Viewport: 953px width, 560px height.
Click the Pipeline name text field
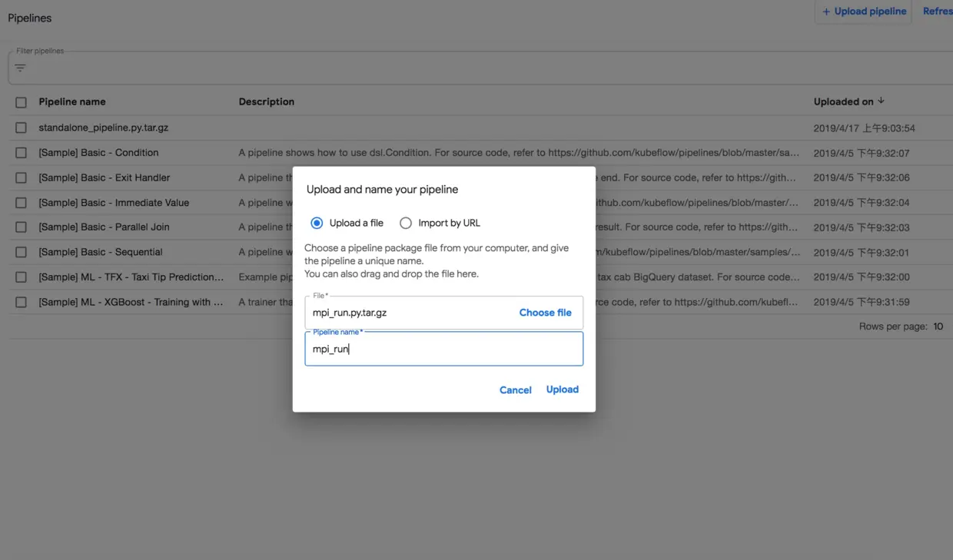coord(443,349)
